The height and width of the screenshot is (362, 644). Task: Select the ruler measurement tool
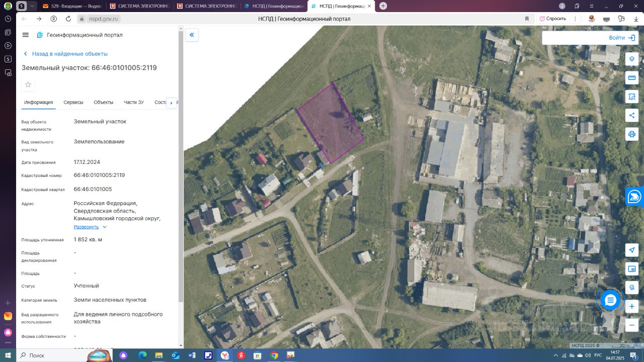coord(632,78)
